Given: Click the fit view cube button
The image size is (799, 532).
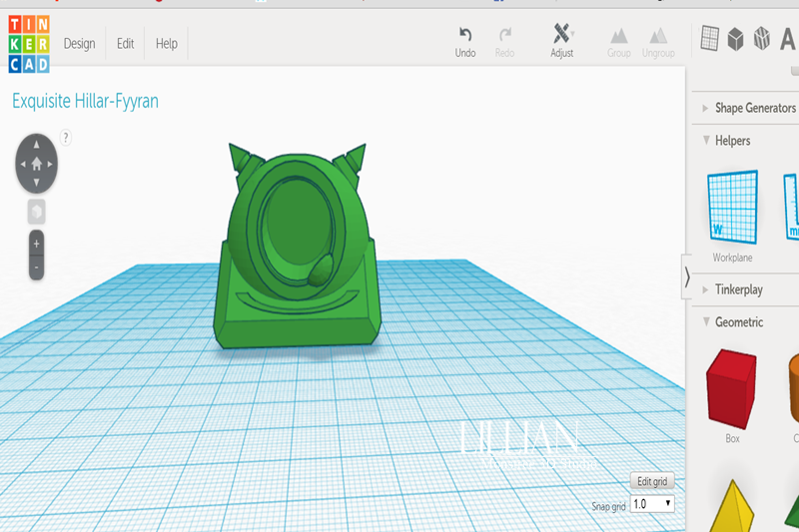Looking at the screenshot, I should pyautogui.click(x=36, y=212).
